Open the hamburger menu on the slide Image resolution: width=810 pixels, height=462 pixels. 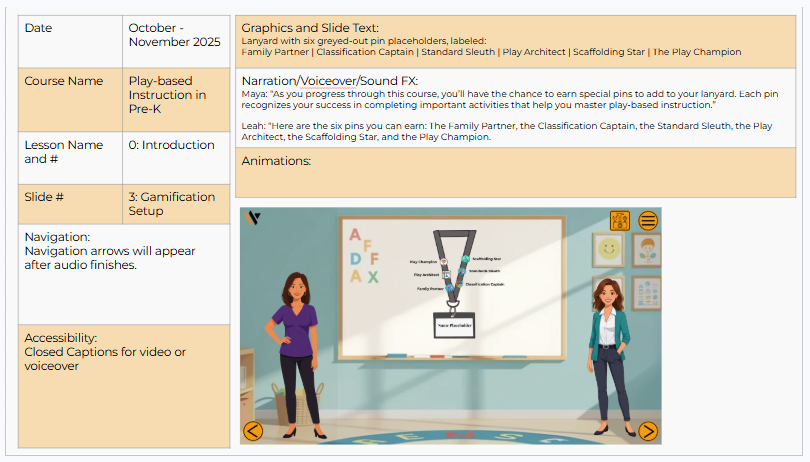coord(648,221)
